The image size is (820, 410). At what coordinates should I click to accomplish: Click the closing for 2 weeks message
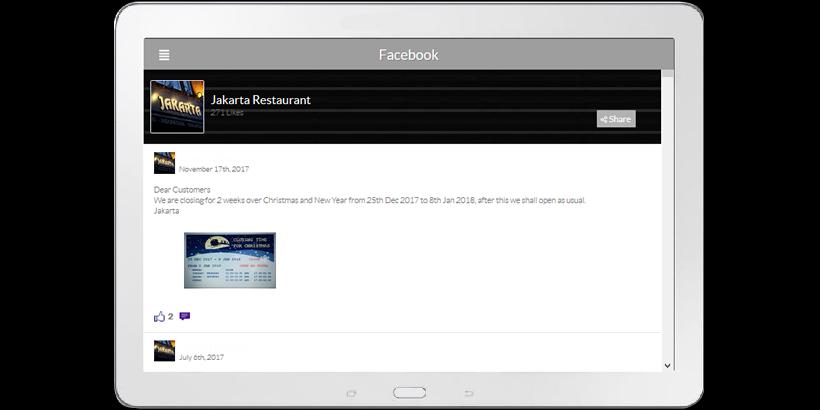pyautogui.click(x=370, y=200)
